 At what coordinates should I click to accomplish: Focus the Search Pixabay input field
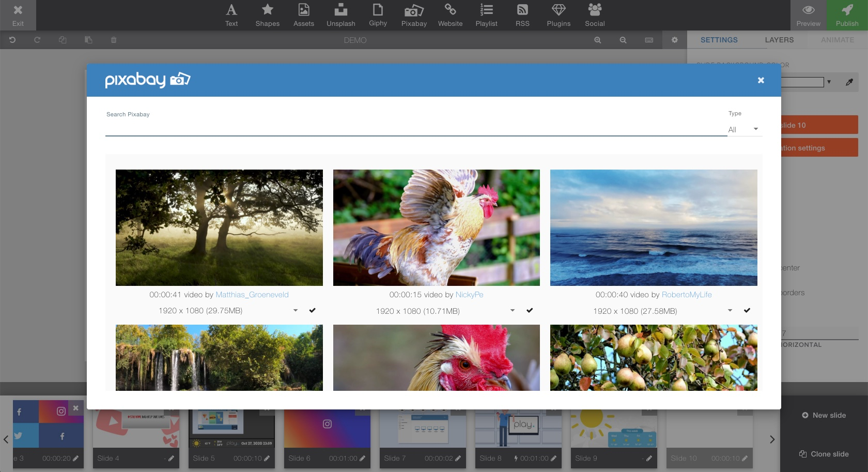(x=416, y=129)
